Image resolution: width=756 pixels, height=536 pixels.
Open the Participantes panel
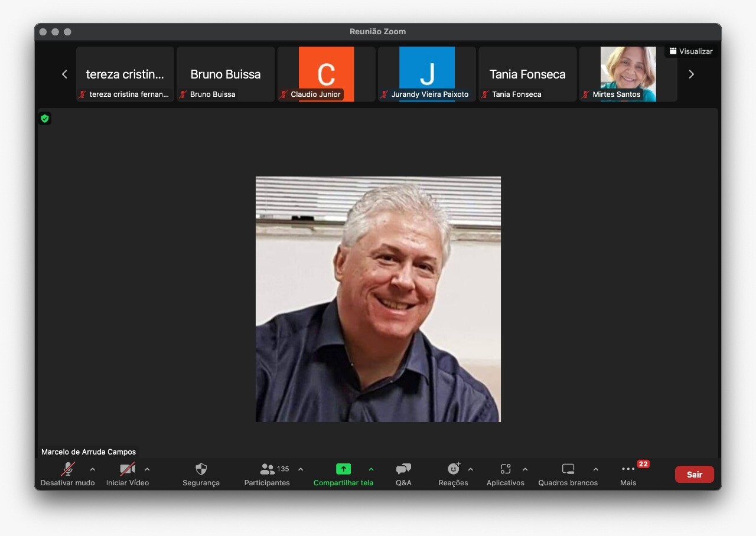click(268, 469)
